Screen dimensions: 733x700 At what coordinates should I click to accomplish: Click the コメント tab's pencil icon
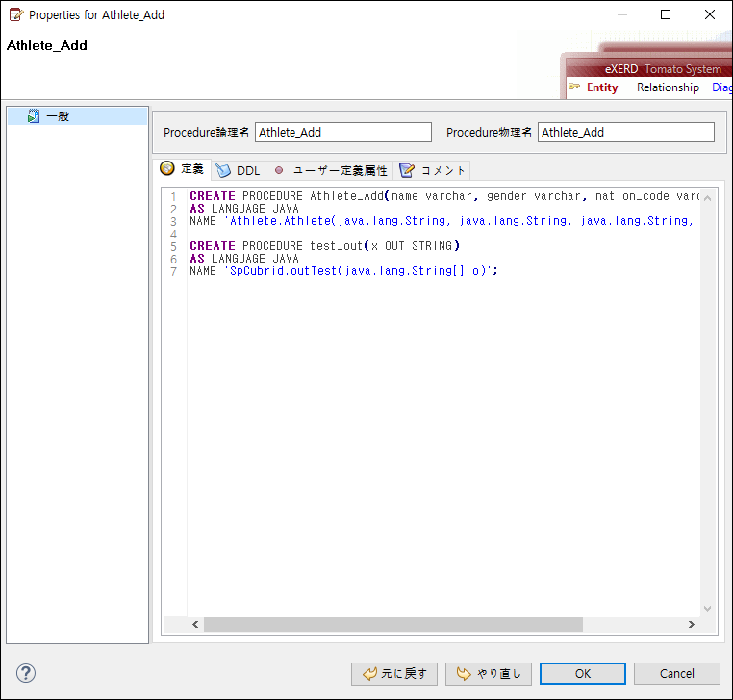click(x=407, y=170)
